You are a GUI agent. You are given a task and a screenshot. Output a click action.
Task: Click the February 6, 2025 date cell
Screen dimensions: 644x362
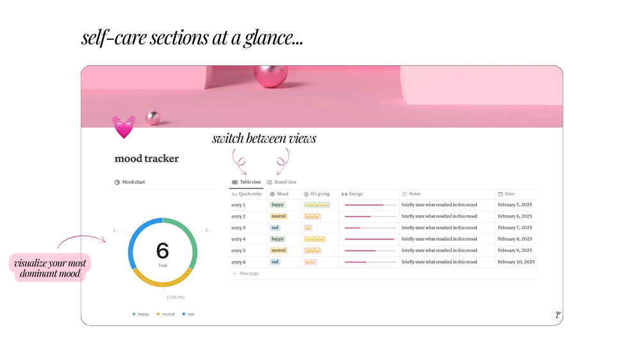click(515, 217)
